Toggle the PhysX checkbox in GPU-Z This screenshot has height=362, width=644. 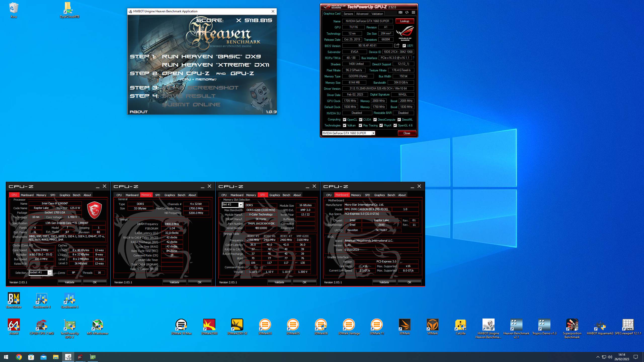pyautogui.click(x=381, y=125)
